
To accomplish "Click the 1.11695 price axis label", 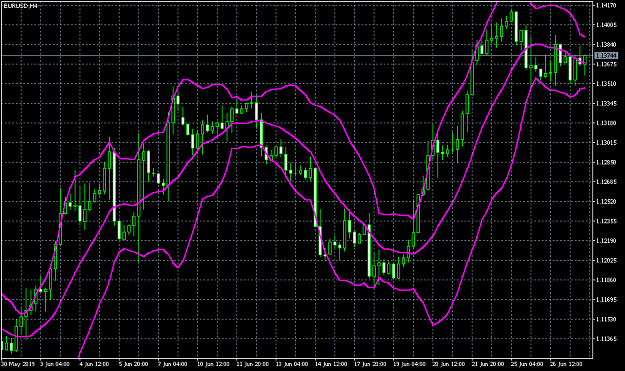I will pyautogui.click(x=606, y=300).
